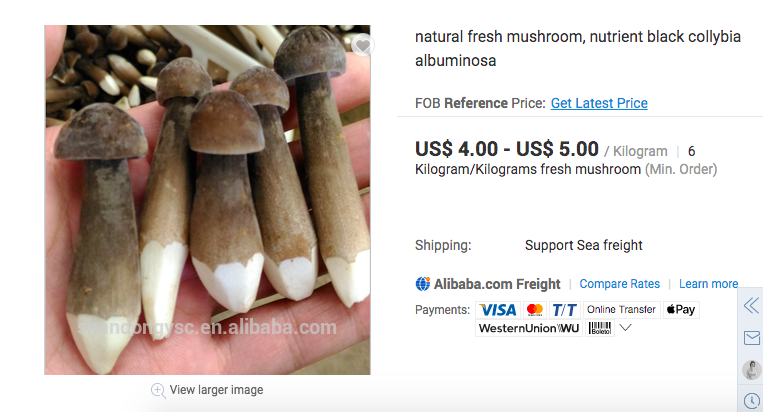This screenshot has height=412, width=763.
Task: Select the MasterCard payment icon
Action: tap(535, 310)
